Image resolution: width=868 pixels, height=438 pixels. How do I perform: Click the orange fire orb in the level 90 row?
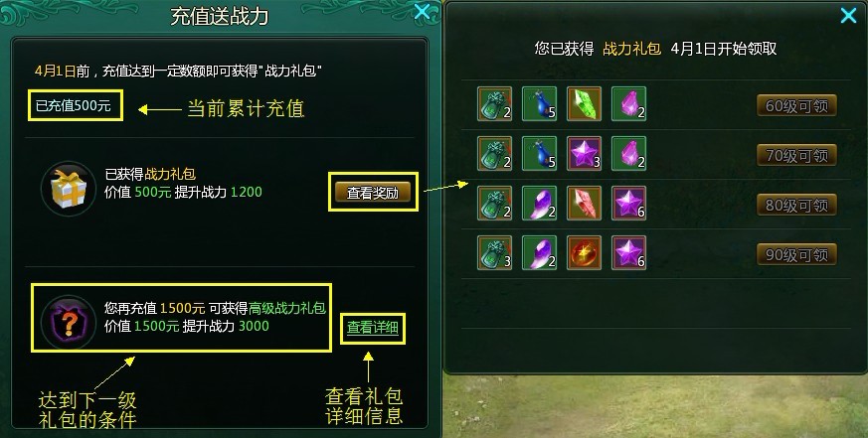[x=584, y=252]
